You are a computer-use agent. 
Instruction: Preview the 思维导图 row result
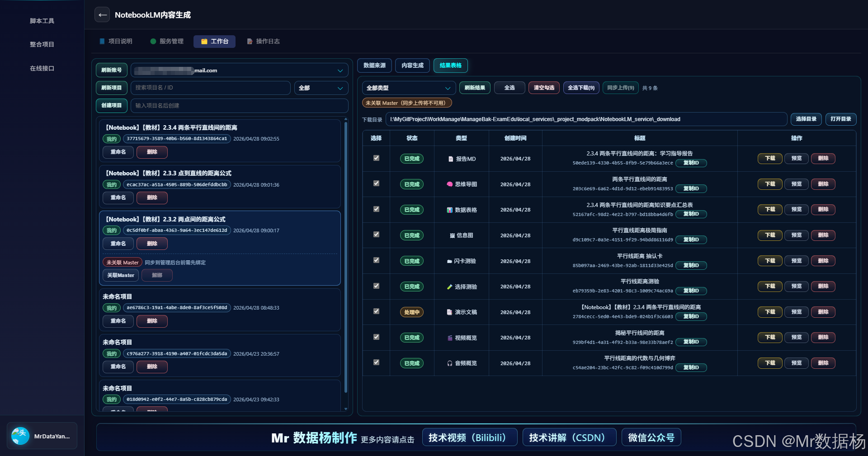[x=797, y=184]
